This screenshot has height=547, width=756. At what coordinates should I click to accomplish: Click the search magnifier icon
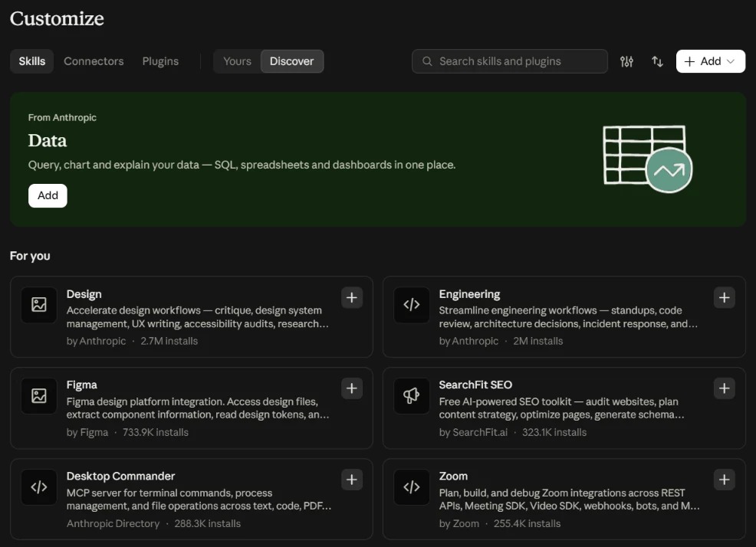(427, 62)
